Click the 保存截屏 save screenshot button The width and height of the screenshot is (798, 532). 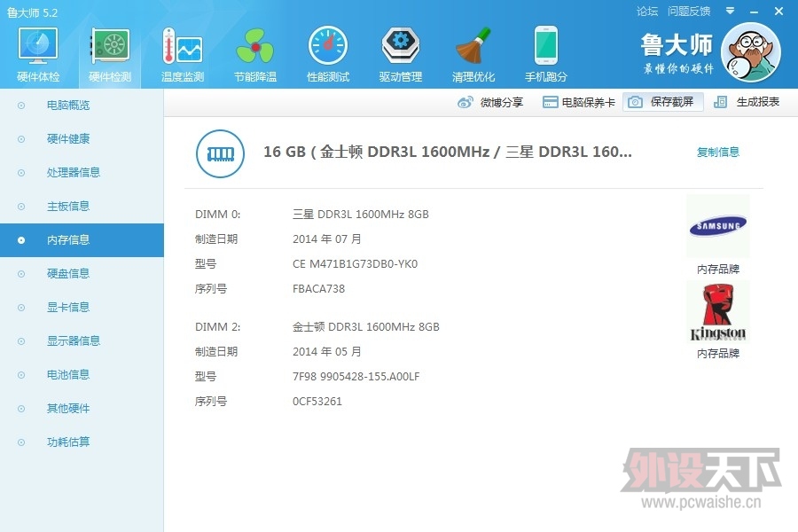click(663, 102)
